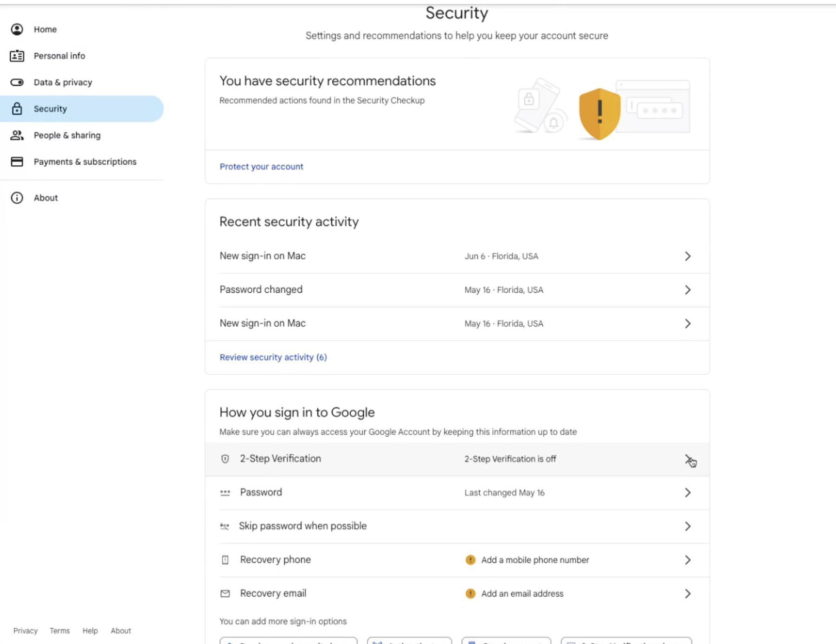Open Password changed activity chevron
The width and height of the screenshot is (836, 644).
coord(688,290)
